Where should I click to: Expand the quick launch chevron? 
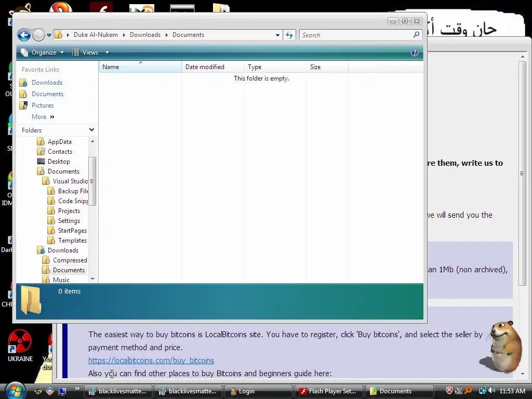[x=77, y=389]
